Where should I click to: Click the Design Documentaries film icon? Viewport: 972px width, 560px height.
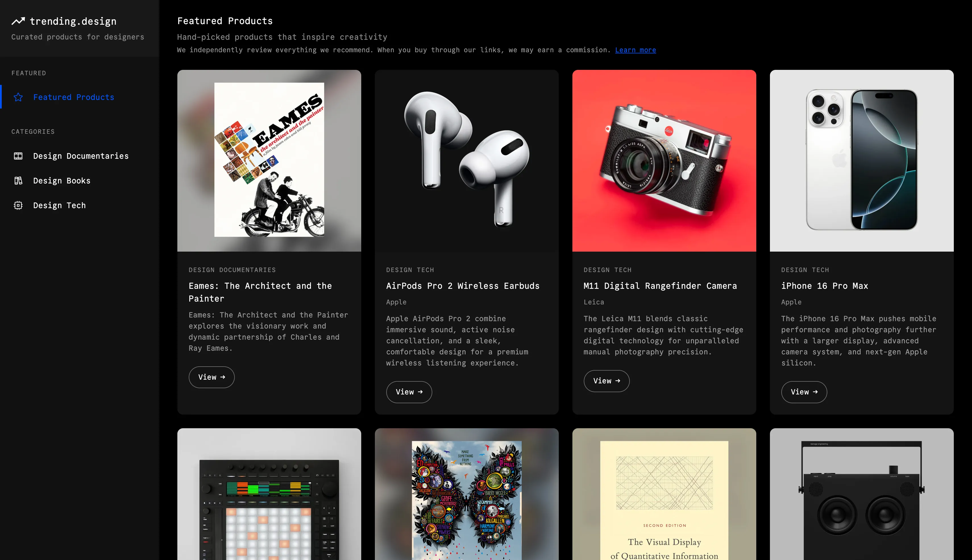18,156
